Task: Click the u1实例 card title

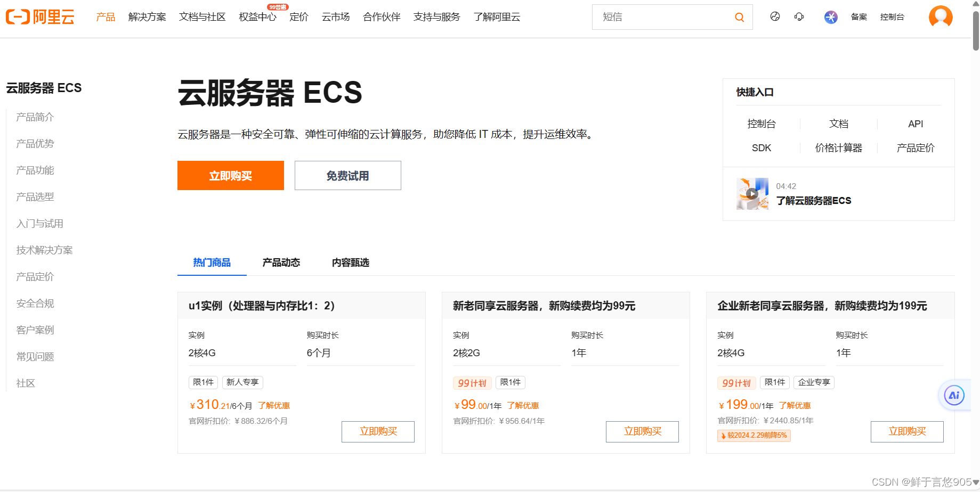Action: (x=262, y=306)
